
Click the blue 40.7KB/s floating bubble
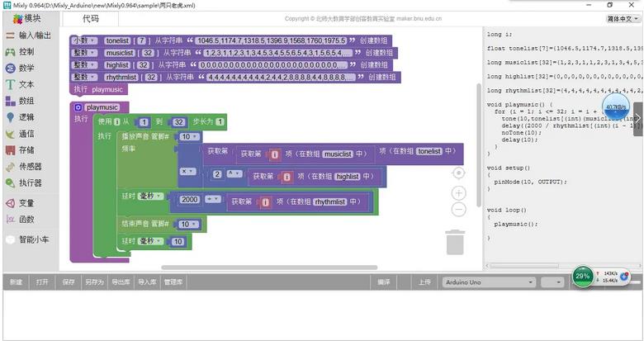click(x=616, y=107)
